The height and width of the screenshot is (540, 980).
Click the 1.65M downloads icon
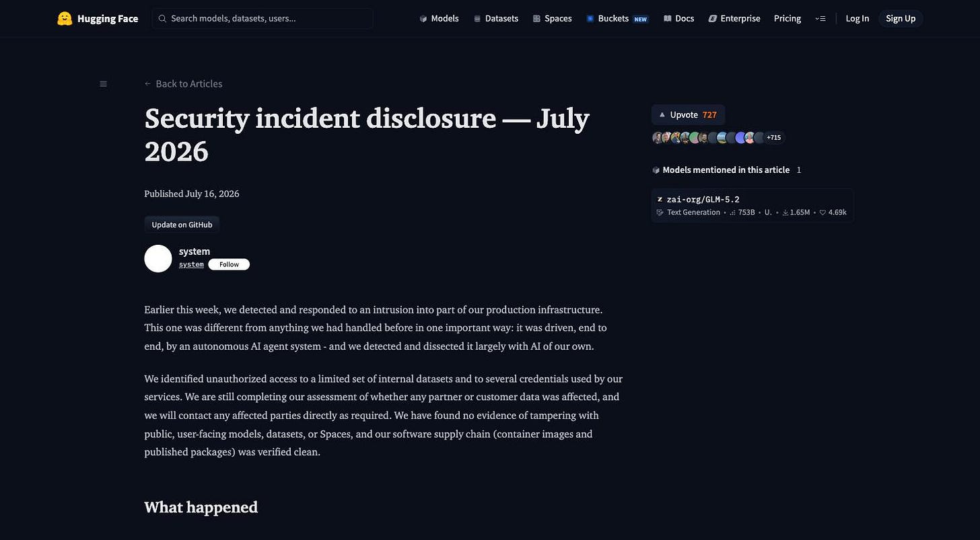point(785,213)
